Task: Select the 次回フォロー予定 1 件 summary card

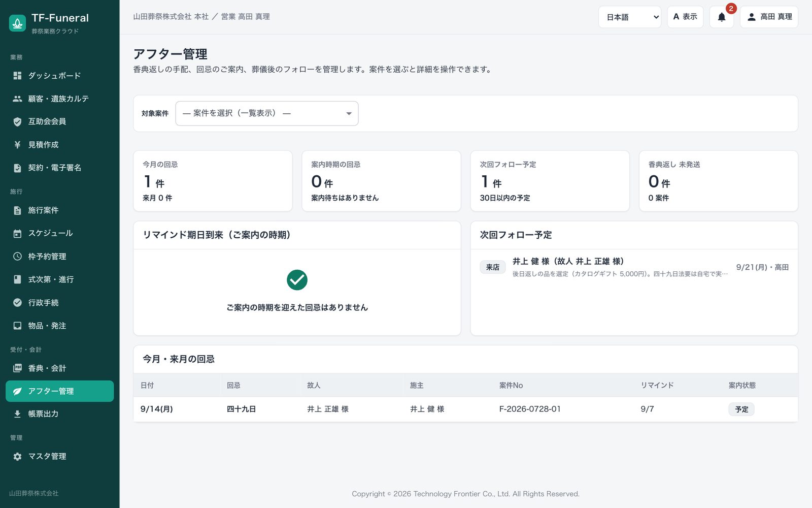Action: click(x=550, y=181)
